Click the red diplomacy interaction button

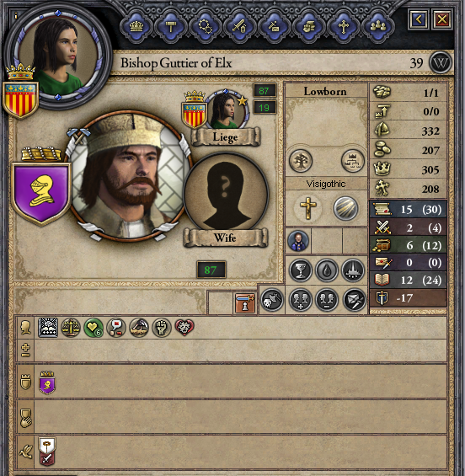click(x=245, y=303)
